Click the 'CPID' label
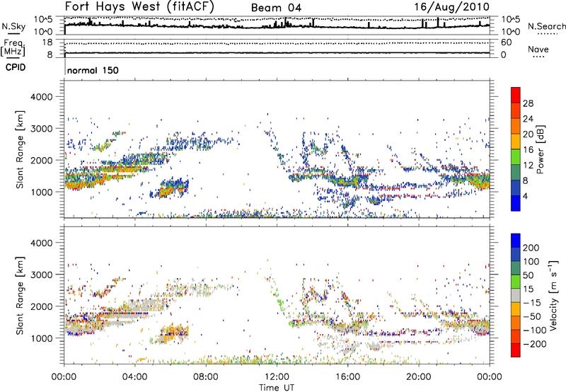Screen dimensions: 566x392 tap(16, 67)
